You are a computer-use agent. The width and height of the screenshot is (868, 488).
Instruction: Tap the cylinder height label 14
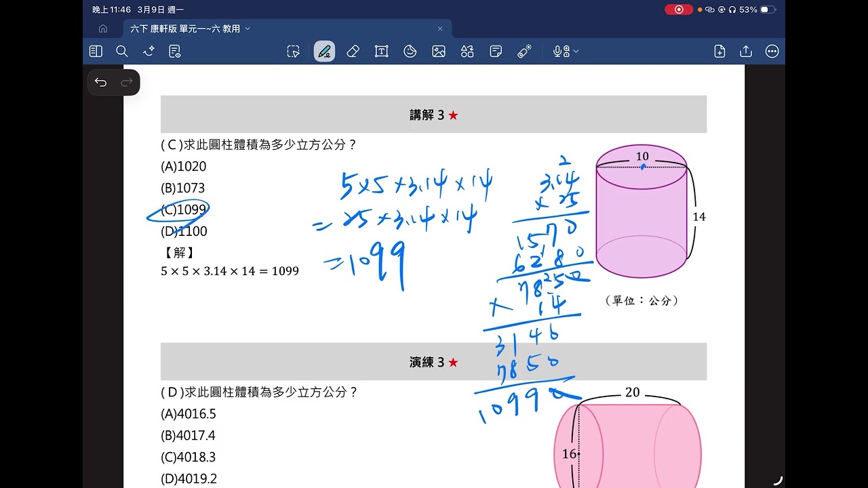[699, 217]
